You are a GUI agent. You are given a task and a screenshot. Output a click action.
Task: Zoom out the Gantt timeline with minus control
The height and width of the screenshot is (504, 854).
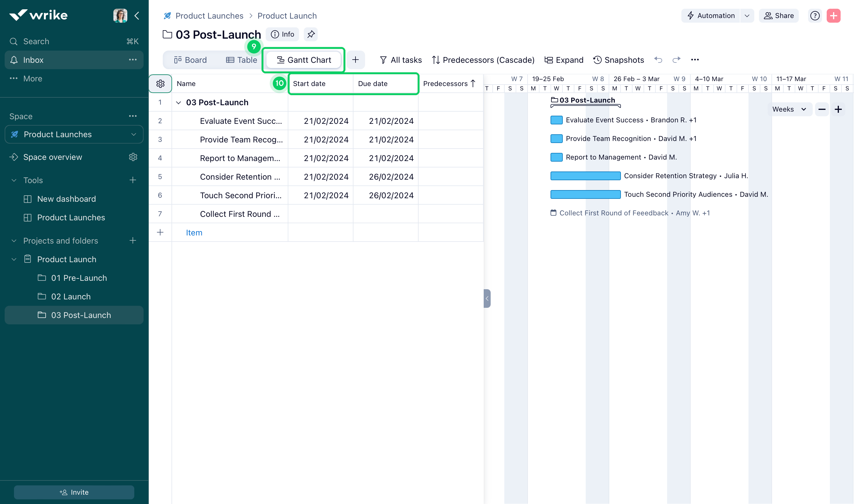pyautogui.click(x=822, y=109)
